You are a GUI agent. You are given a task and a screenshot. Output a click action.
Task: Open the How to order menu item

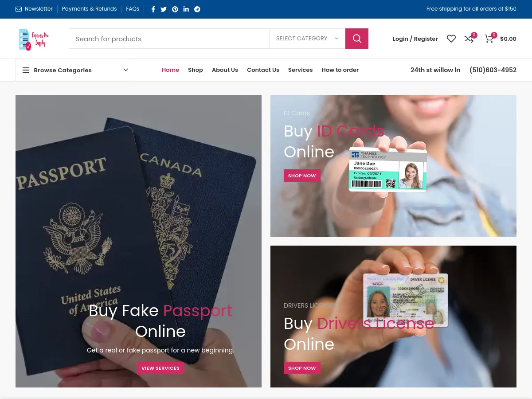click(x=340, y=70)
